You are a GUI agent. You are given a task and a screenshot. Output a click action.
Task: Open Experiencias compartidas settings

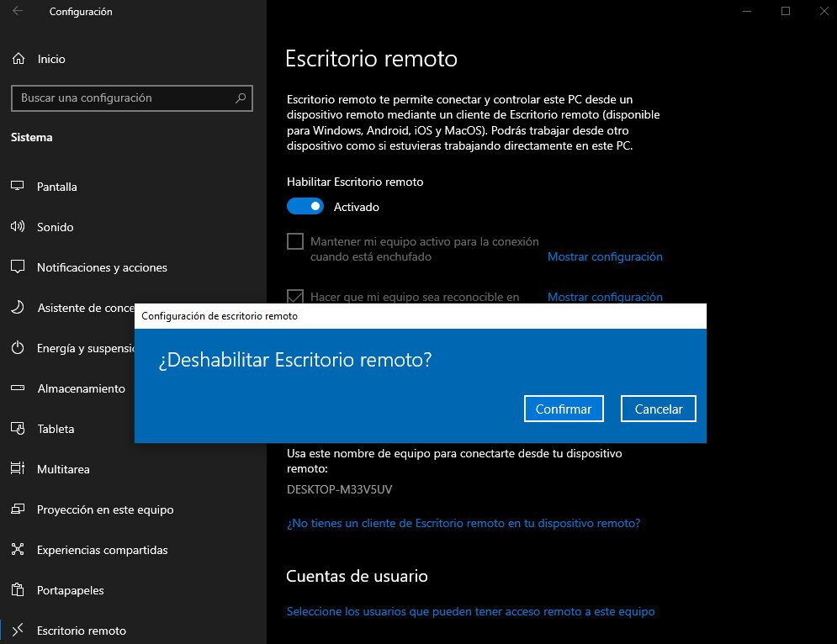(18, 550)
